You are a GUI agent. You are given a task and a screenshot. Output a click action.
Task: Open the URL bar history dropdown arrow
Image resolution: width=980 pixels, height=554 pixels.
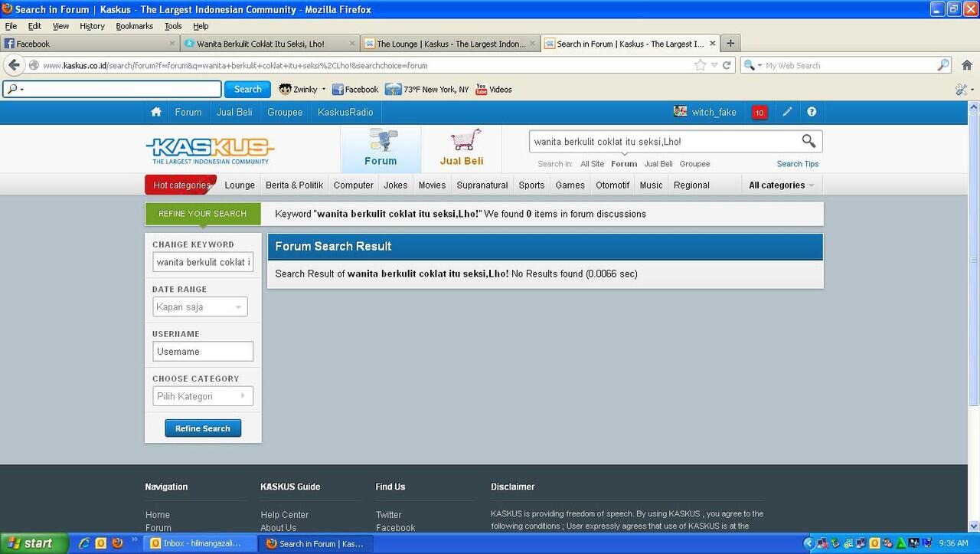tap(714, 65)
